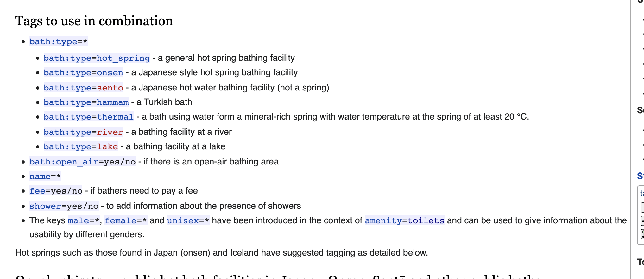Click the red river value link
This screenshot has width=644, height=279.
point(110,132)
